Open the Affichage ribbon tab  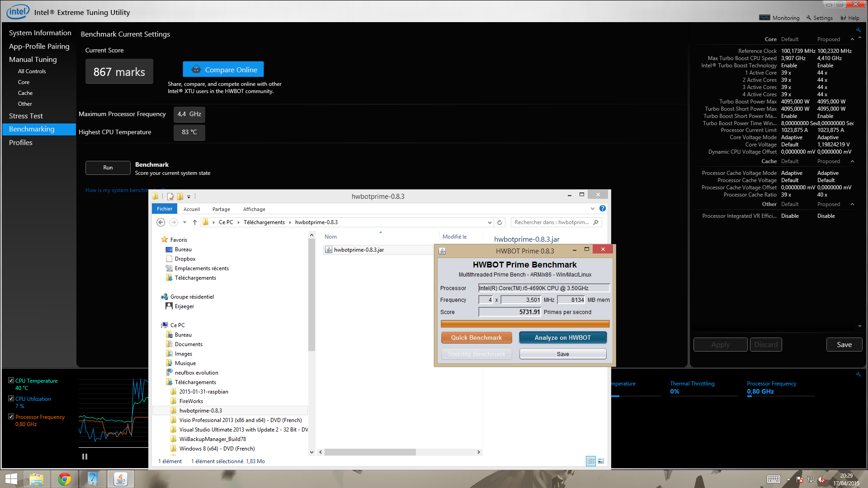[x=254, y=209]
